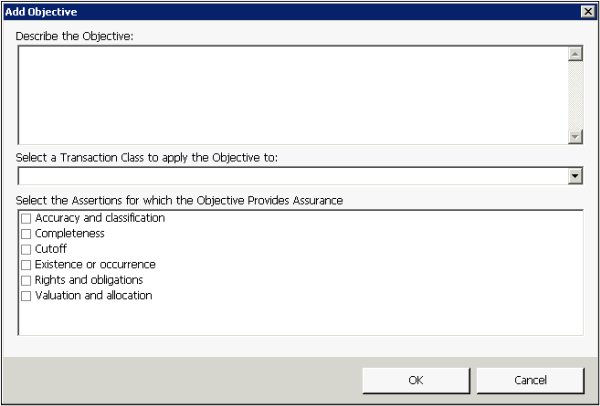Click the 'Select the Assertions' label text
This screenshot has width=600, height=406.
[180, 200]
